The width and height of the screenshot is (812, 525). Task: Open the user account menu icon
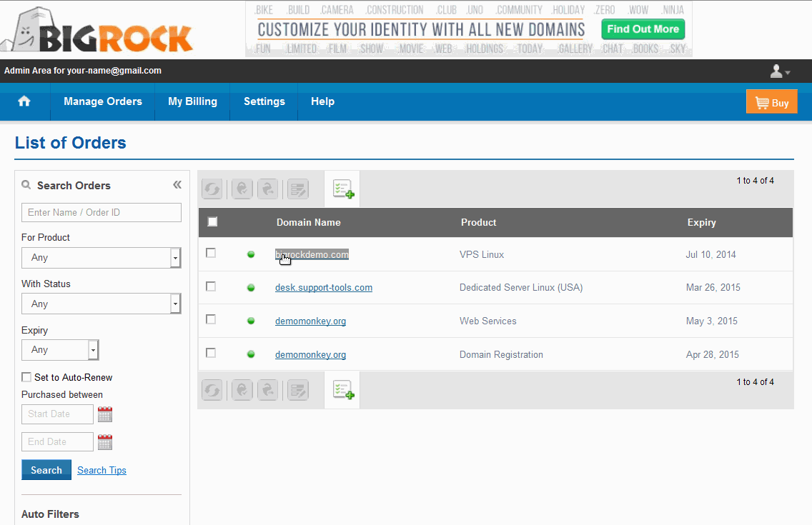[780, 71]
